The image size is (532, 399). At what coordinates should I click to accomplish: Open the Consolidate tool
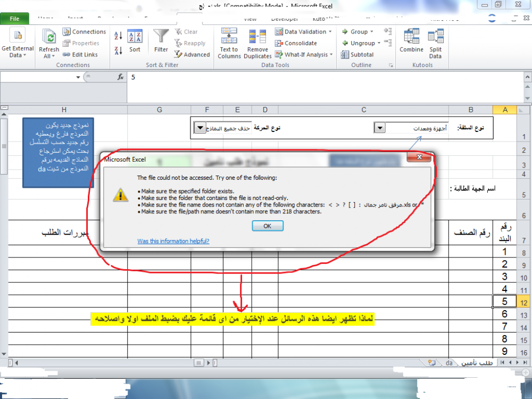(x=296, y=43)
